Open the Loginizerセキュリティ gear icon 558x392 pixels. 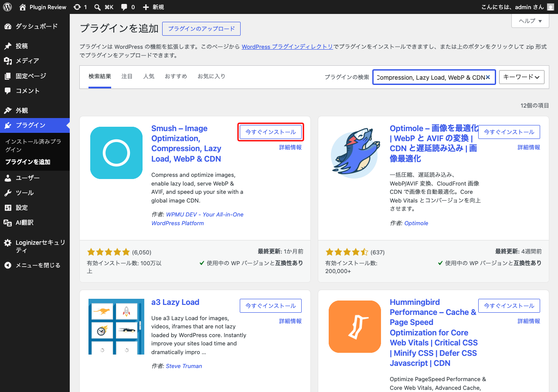(x=8, y=243)
